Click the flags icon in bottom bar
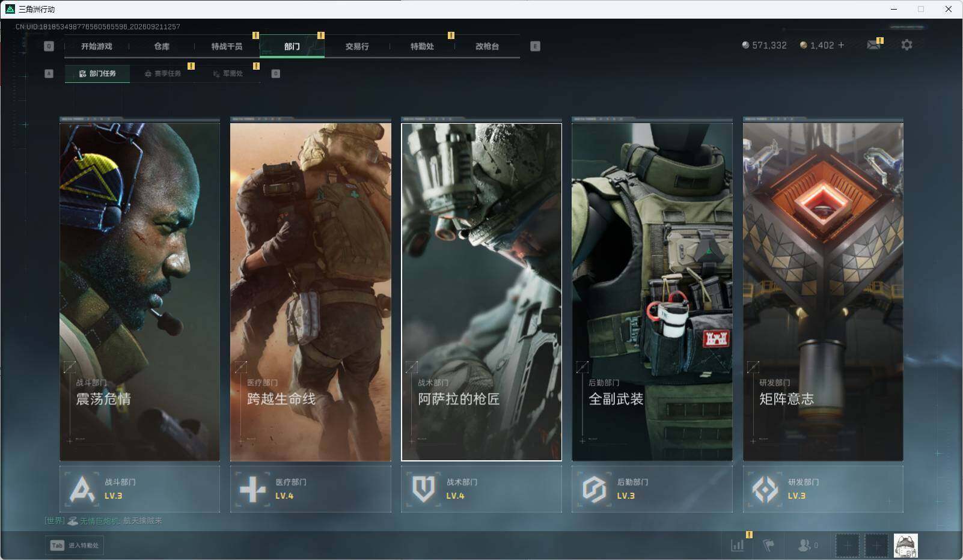 pyautogui.click(x=769, y=545)
